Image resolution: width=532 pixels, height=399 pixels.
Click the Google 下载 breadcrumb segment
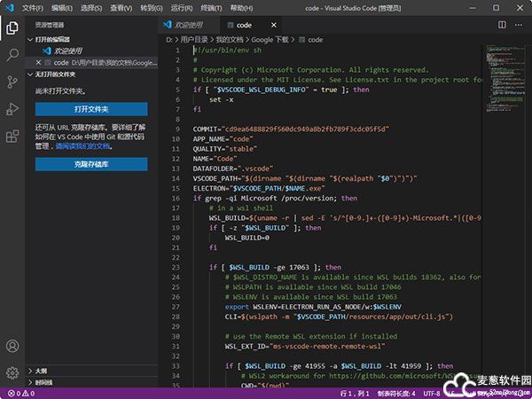tap(270, 40)
